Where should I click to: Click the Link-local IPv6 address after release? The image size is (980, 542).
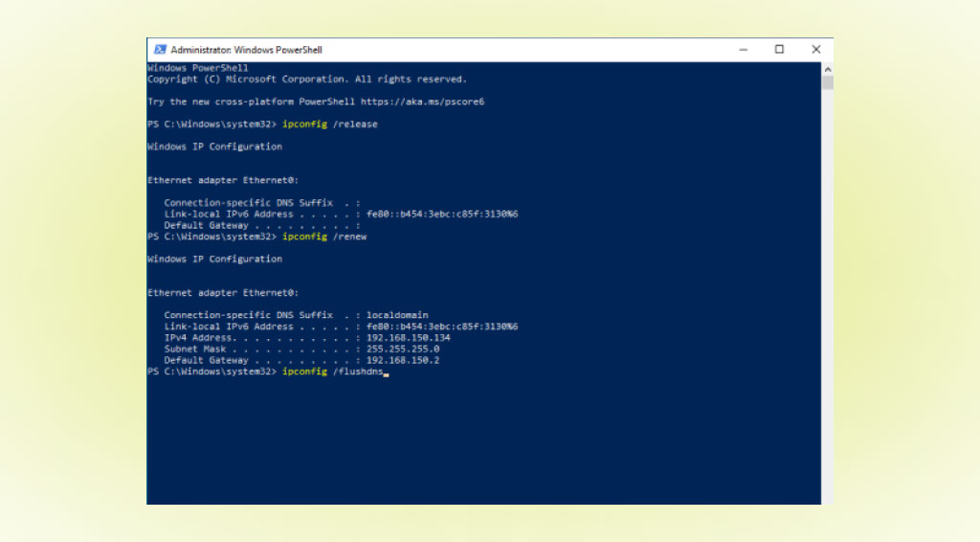click(442, 215)
